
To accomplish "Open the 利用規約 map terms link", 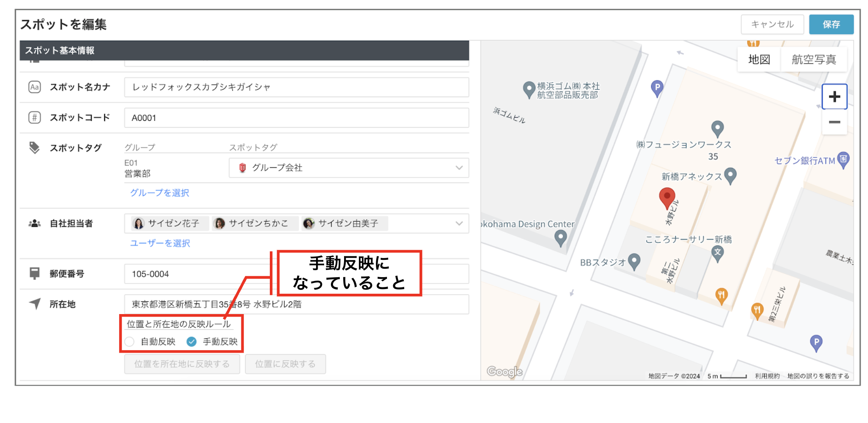I will [x=767, y=376].
